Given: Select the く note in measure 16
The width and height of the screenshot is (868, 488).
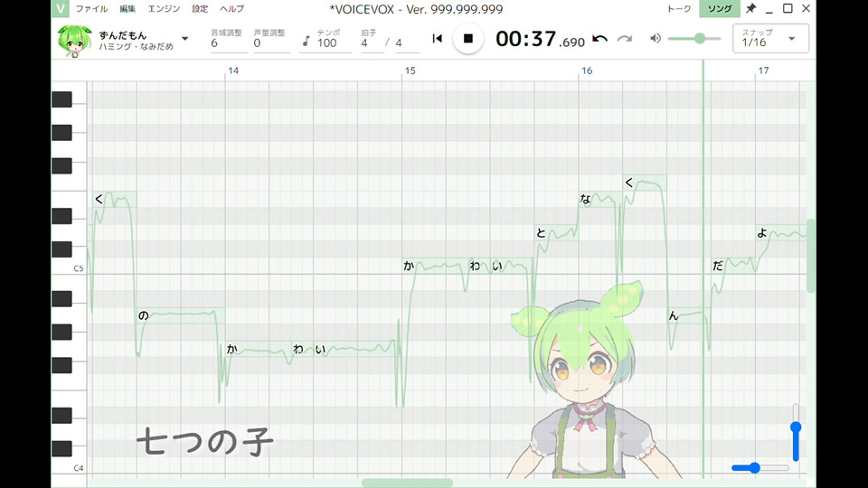Looking at the screenshot, I should [645, 183].
